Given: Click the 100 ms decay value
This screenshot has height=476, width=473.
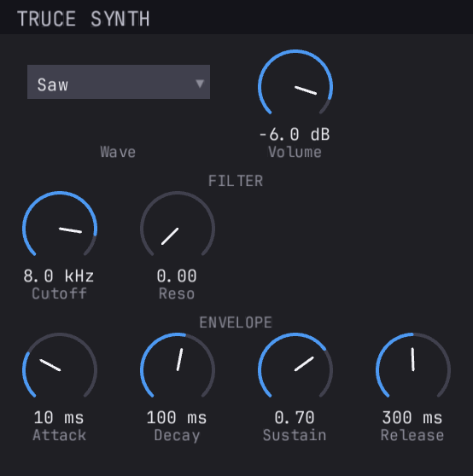Looking at the screenshot, I should (177, 418).
